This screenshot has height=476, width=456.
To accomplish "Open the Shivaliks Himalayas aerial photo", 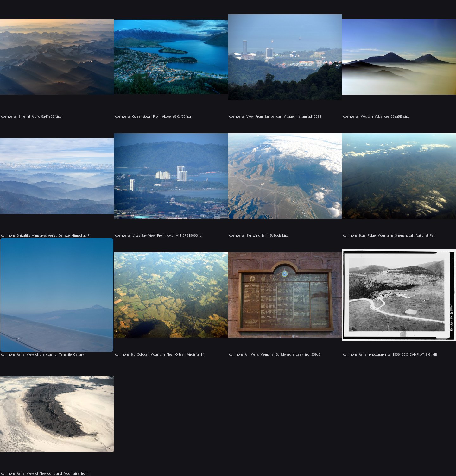I will pyautogui.click(x=57, y=176).
